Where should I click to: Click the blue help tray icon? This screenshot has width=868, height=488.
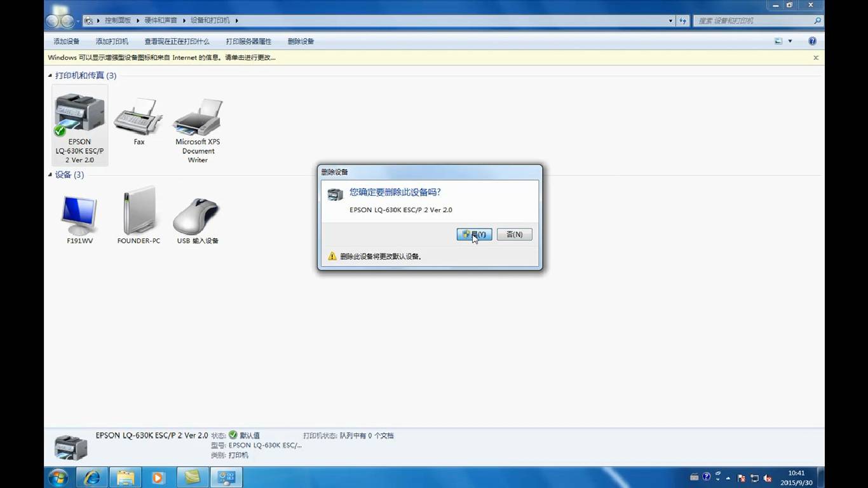(x=706, y=477)
